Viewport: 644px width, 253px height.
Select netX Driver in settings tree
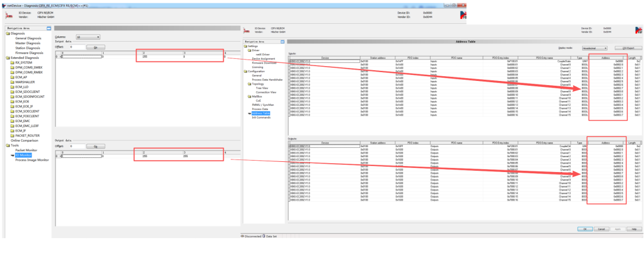point(263,55)
